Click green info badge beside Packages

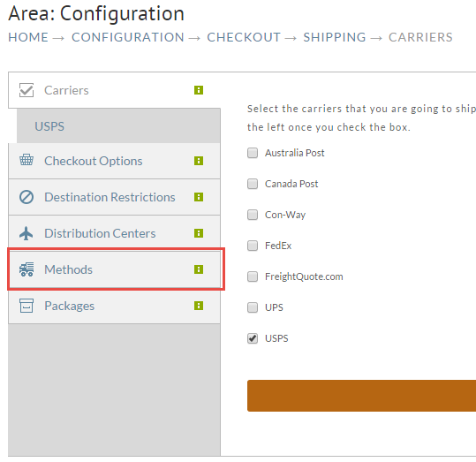click(199, 306)
